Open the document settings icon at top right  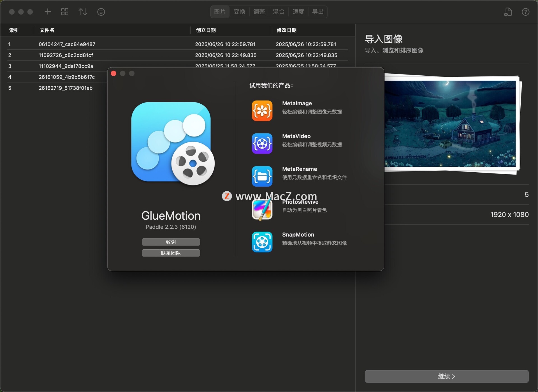[508, 12]
